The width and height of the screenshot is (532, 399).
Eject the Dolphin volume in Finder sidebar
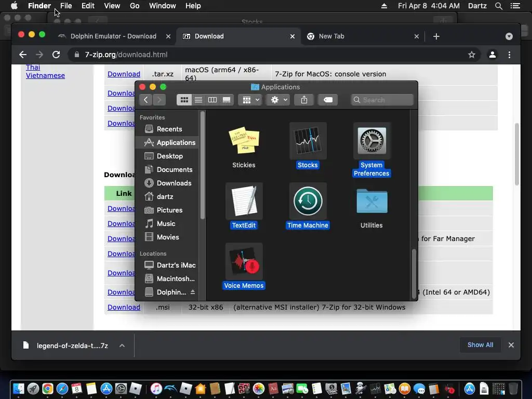click(x=193, y=292)
